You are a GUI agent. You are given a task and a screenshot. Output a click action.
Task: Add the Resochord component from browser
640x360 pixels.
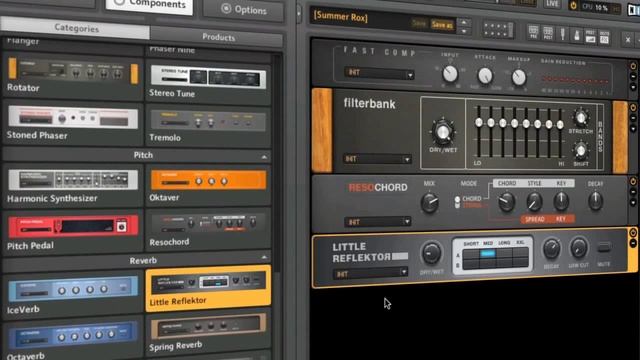coord(208,230)
